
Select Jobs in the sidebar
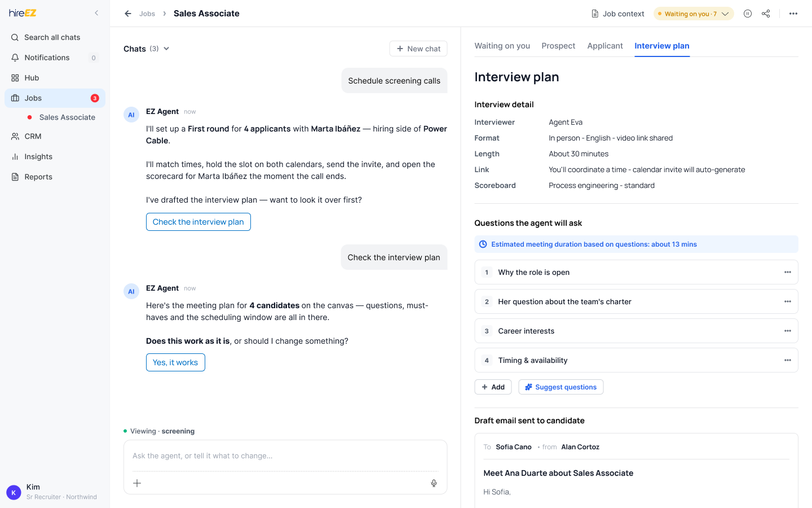(55, 98)
